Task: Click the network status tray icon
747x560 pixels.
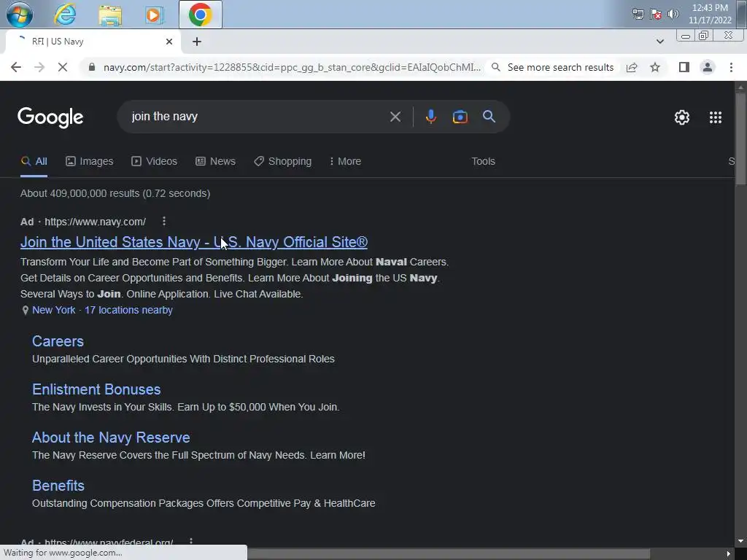Action: click(638, 14)
